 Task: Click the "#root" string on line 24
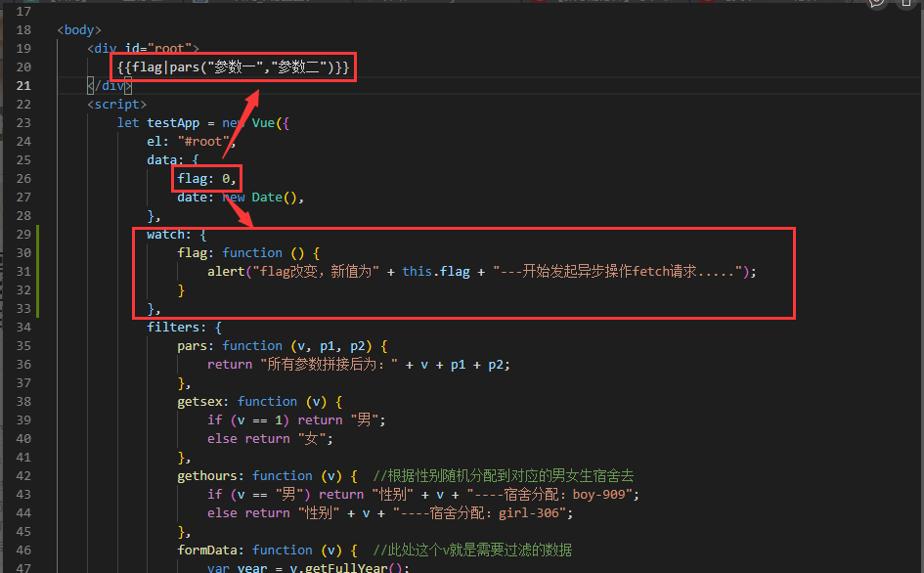point(203,142)
